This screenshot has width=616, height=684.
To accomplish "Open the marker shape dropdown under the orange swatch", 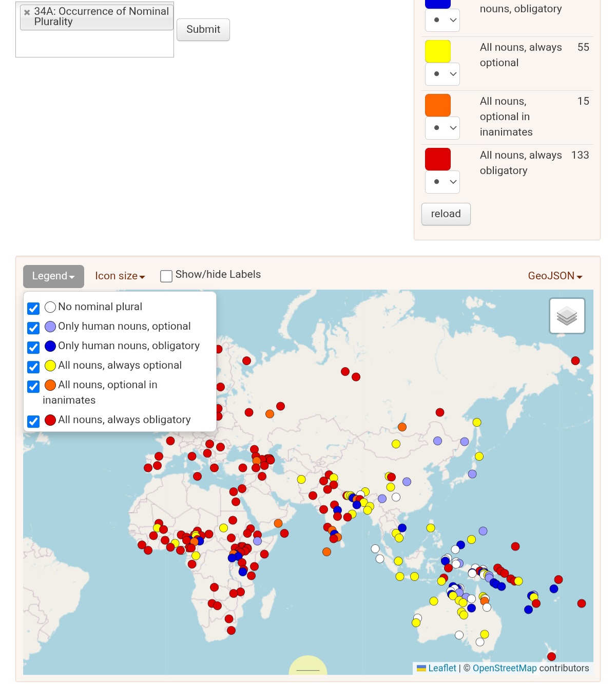I will click(x=442, y=128).
